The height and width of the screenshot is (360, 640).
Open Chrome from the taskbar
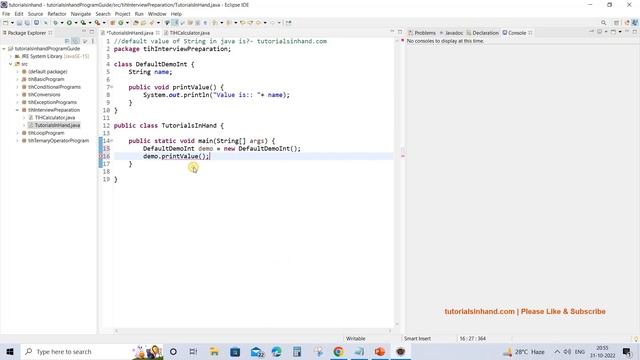pyautogui.click(x=338, y=351)
